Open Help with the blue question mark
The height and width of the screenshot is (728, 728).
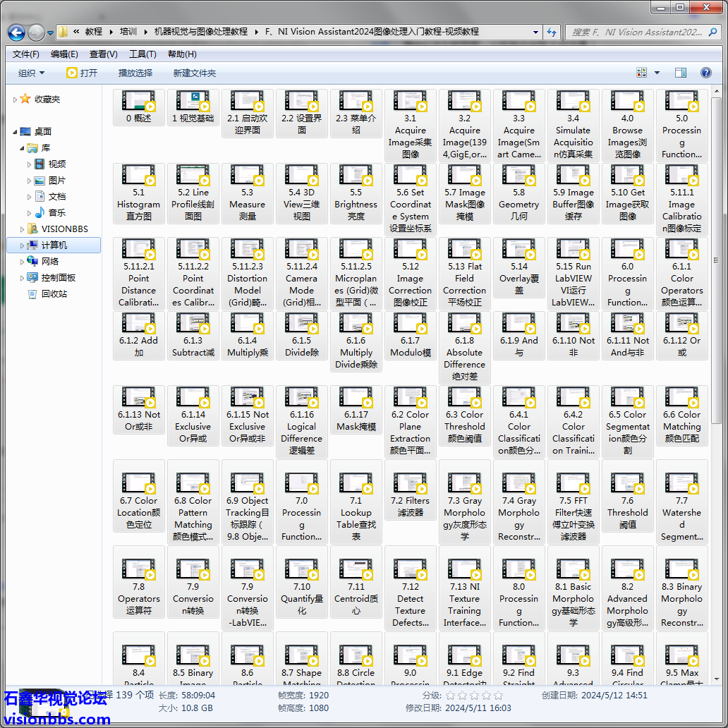click(705, 73)
